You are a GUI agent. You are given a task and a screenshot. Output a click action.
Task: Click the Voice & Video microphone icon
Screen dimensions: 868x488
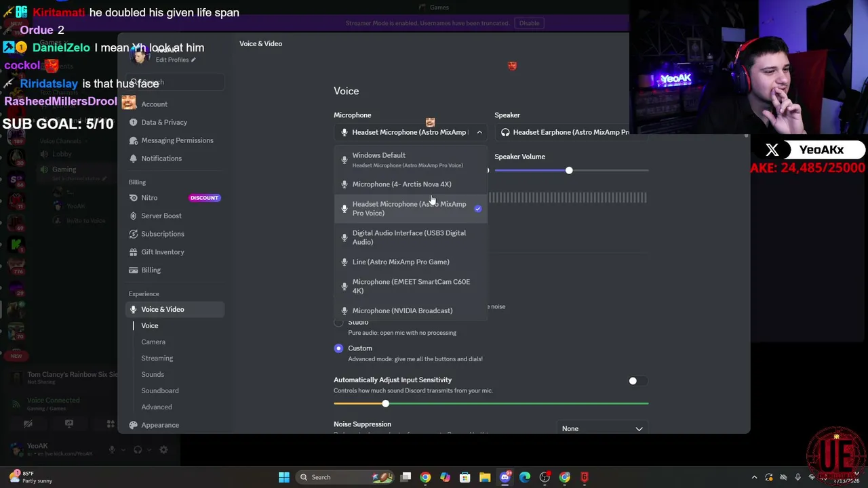pos(134,309)
